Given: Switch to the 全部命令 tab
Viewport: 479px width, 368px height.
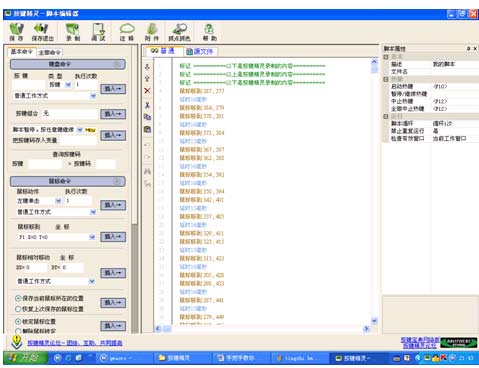Looking at the screenshot, I should coord(49,52).
